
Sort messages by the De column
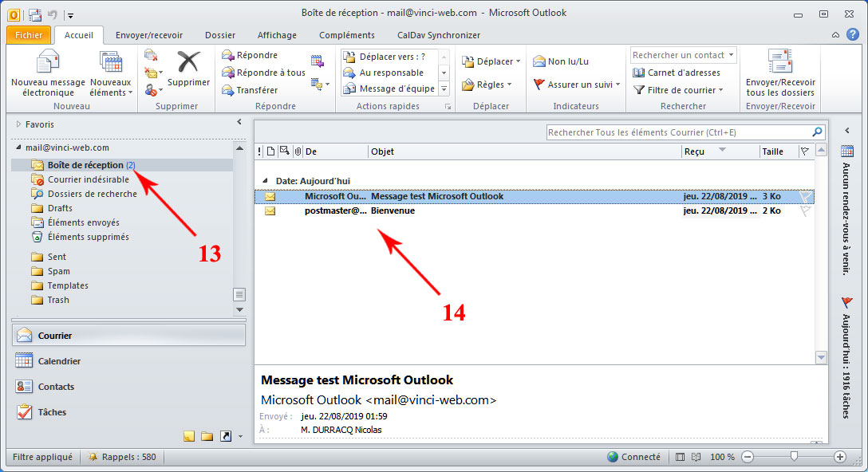(x=335, y=151)
